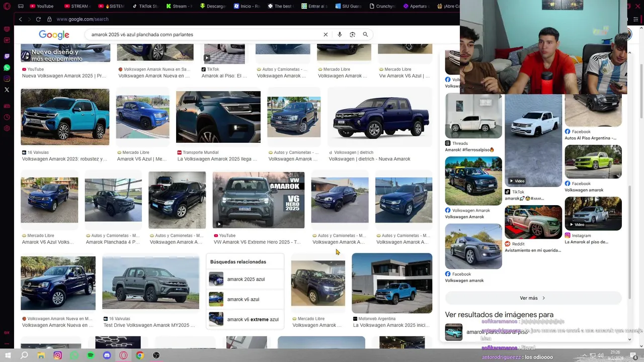Open Spotify from the taskbar
644x362 pixels.
[91, 355]
